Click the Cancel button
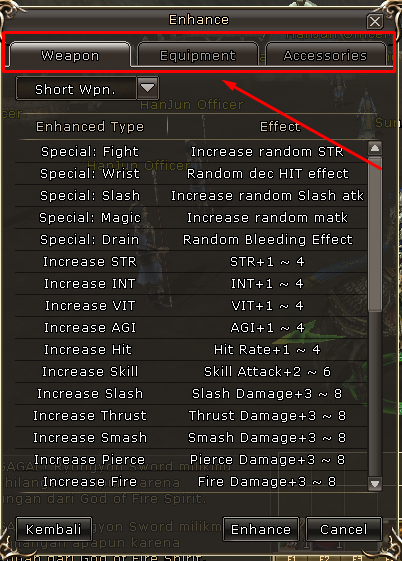This screenshot has width=402, height=561. (344, 529)
